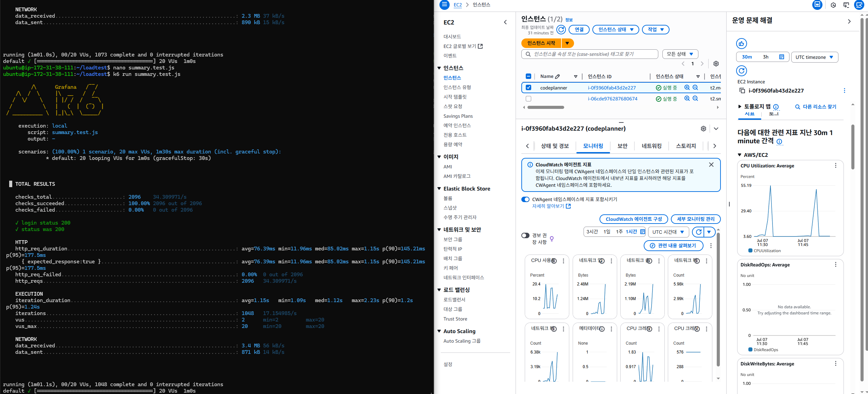Click the CloudWatch 에이전트 구성 button

pos(633,219)
